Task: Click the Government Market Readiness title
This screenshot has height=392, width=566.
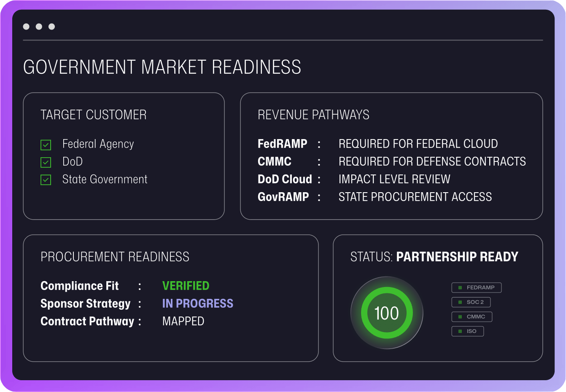Action: pyautogui.click(x=162, y=67)
